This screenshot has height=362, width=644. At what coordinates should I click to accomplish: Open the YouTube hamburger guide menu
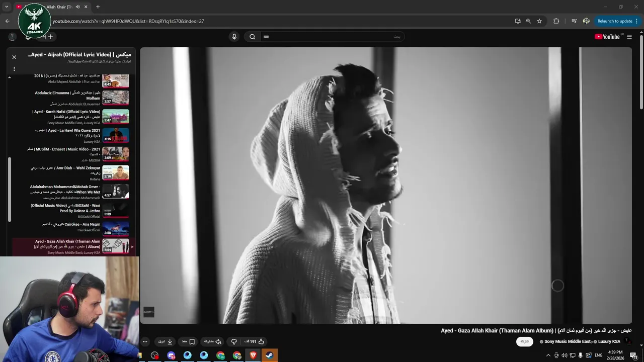pyautogui.click(x=629, y=37)
